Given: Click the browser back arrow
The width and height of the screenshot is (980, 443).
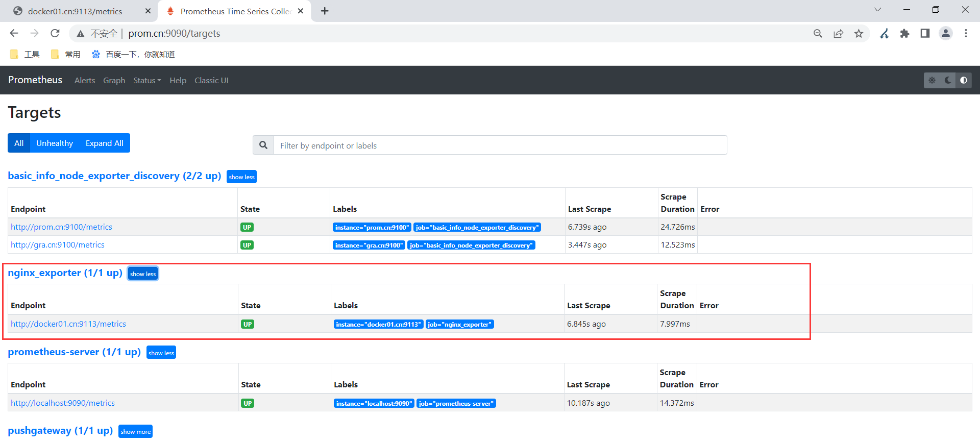Looking at the screenshot, I should click(14, 33).
